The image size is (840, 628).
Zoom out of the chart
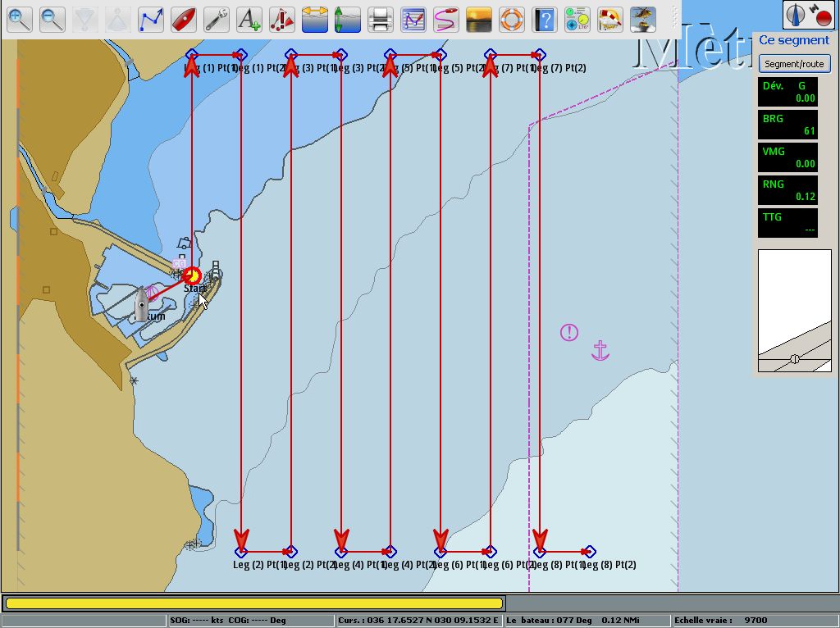(x=52, y=20)
